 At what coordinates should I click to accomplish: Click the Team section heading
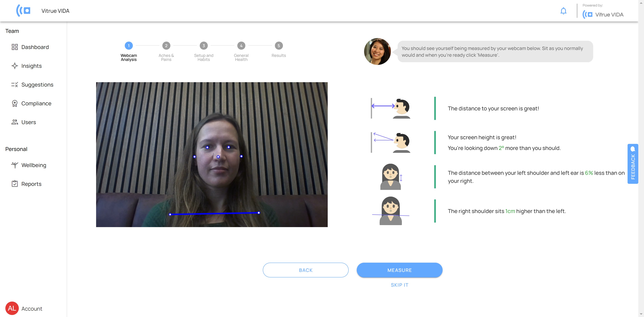click(12, 31)
